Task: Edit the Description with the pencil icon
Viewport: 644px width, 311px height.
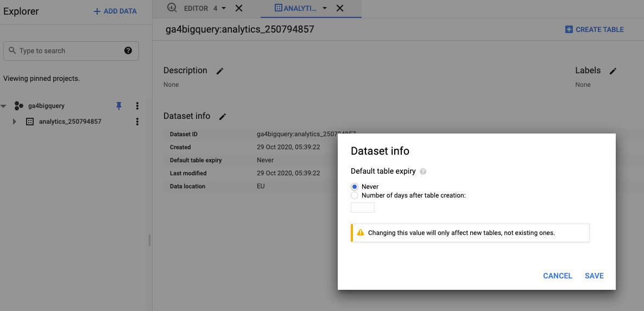Action: (x=220, y=71)
